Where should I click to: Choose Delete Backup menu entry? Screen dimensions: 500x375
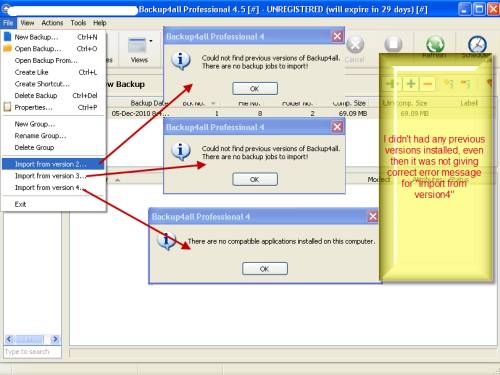tap(54, 95)
